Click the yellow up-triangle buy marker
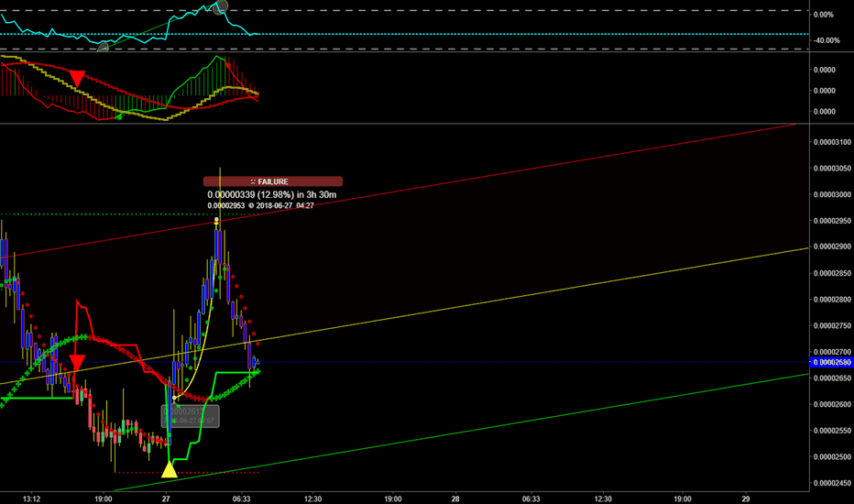Screen dimensions: 854x504 click(x=170, y=469)
